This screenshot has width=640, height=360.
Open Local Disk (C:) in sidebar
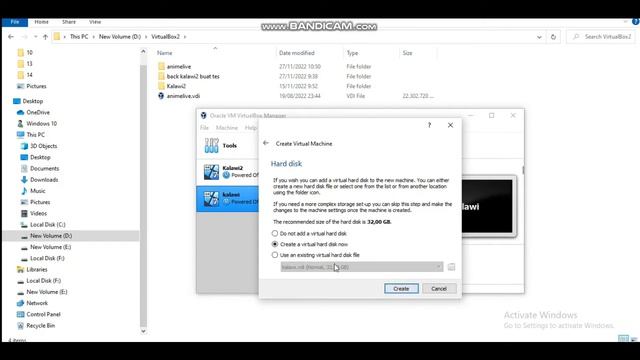coord(47,224)
